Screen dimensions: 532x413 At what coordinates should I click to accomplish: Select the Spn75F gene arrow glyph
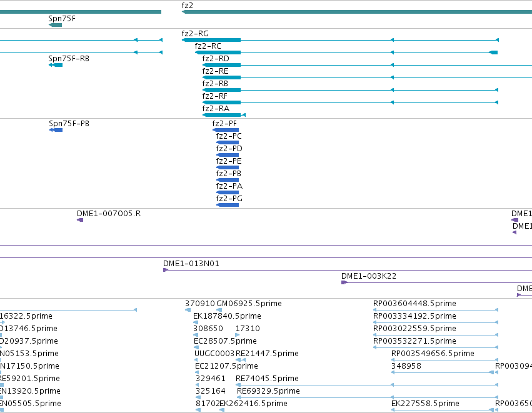[55, 25]
